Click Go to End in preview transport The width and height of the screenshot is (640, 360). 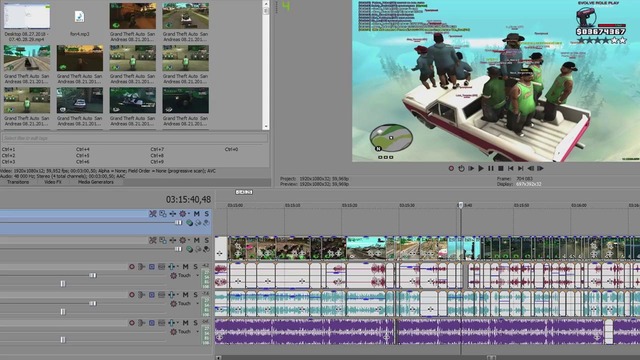point(520,168)
